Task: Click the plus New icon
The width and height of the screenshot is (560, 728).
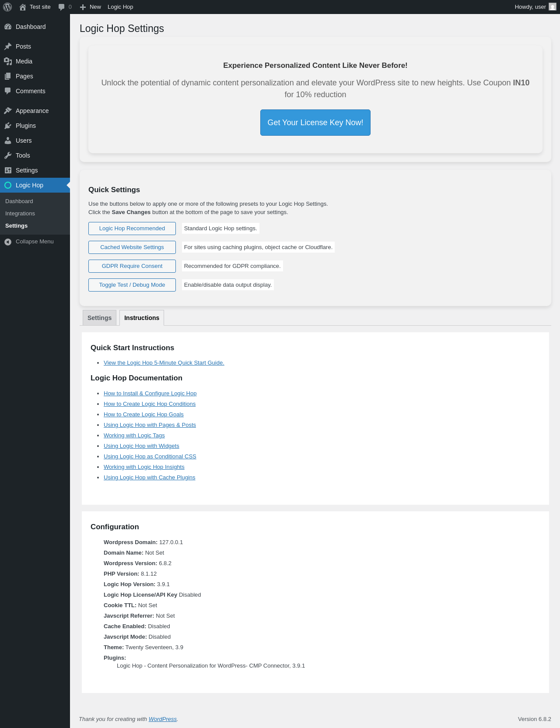Action: coord(83,7)
